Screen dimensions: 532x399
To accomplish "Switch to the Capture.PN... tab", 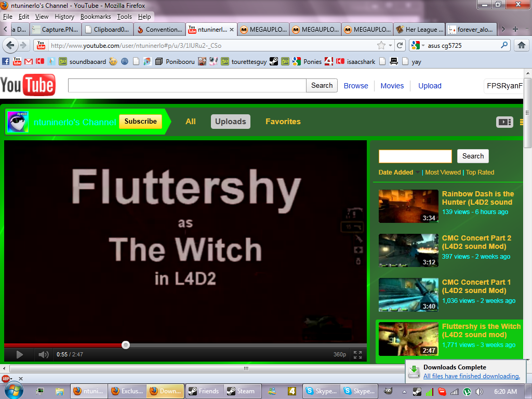I will (x=56, y=30).
